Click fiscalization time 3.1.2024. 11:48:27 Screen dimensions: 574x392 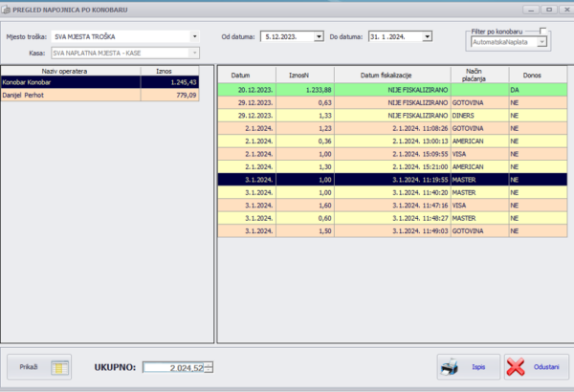point(392,218)
